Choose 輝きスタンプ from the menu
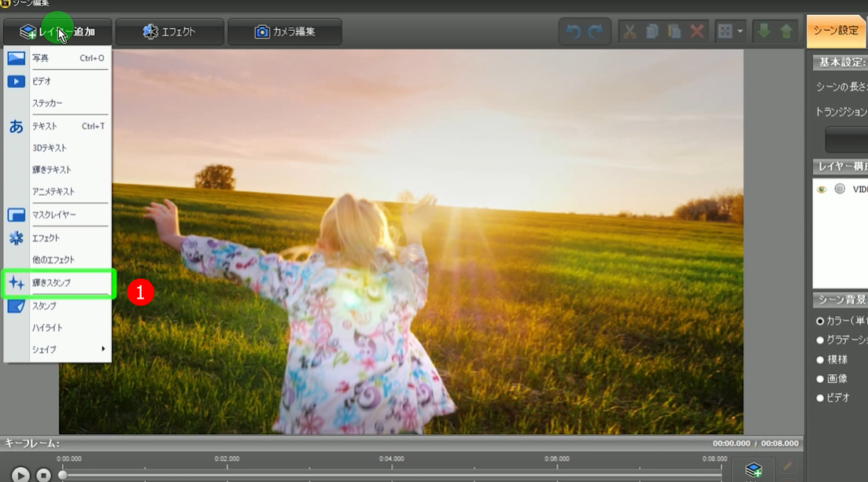 pyautogui.click(x=52, y=283)
